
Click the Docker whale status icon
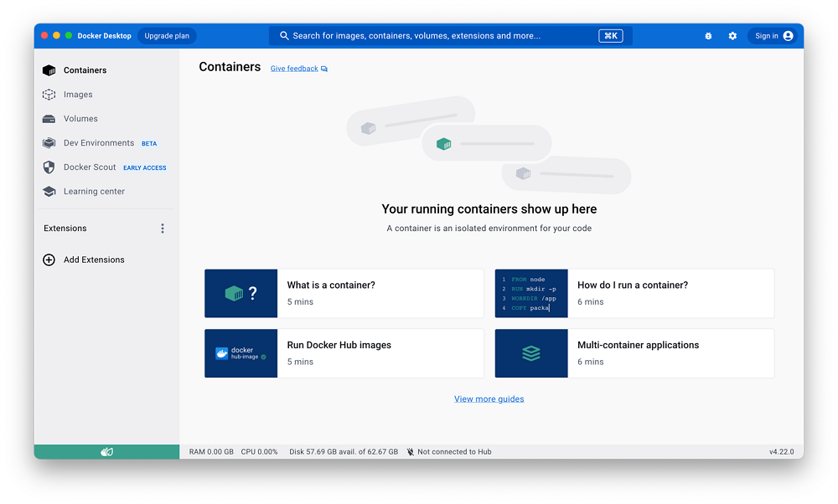[106, 452]
